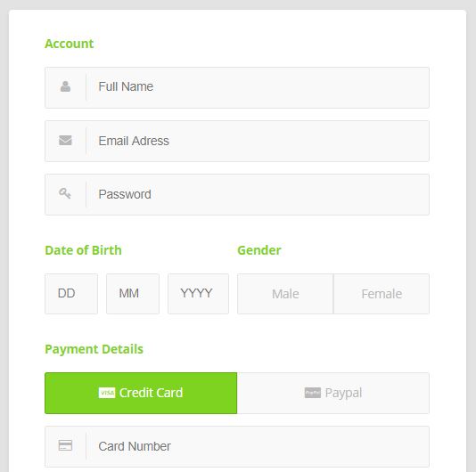
Task: Focus the Email Adress input field
Action: pyautogui.click(x=237, y=141)
